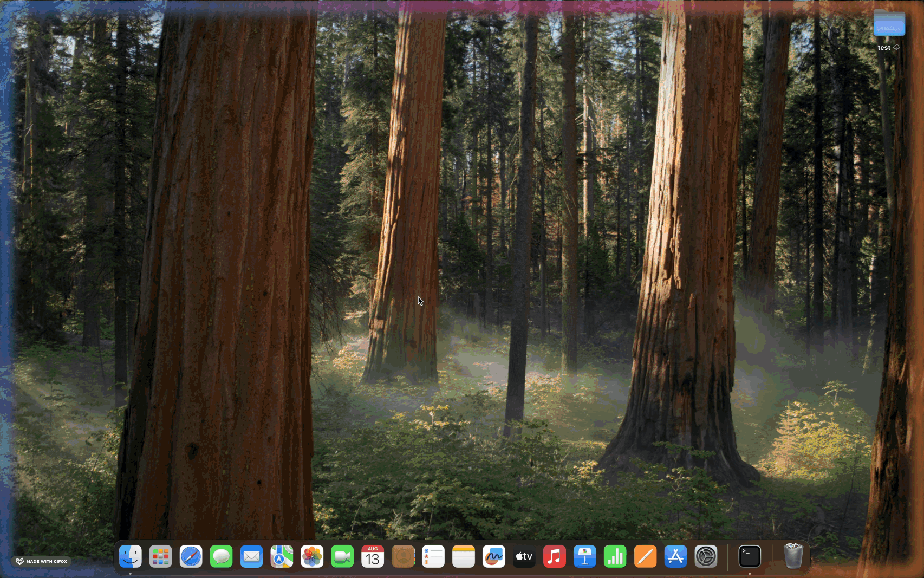Open the Photos app

312,556
